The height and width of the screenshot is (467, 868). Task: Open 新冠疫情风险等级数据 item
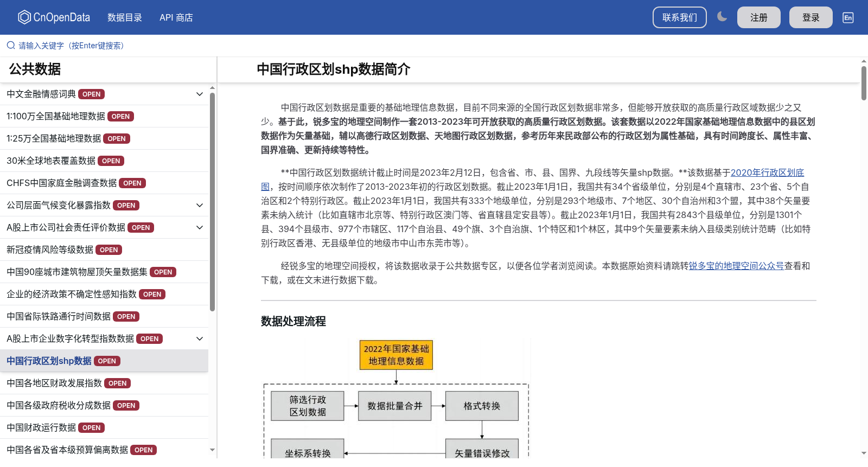coord(104,250)
